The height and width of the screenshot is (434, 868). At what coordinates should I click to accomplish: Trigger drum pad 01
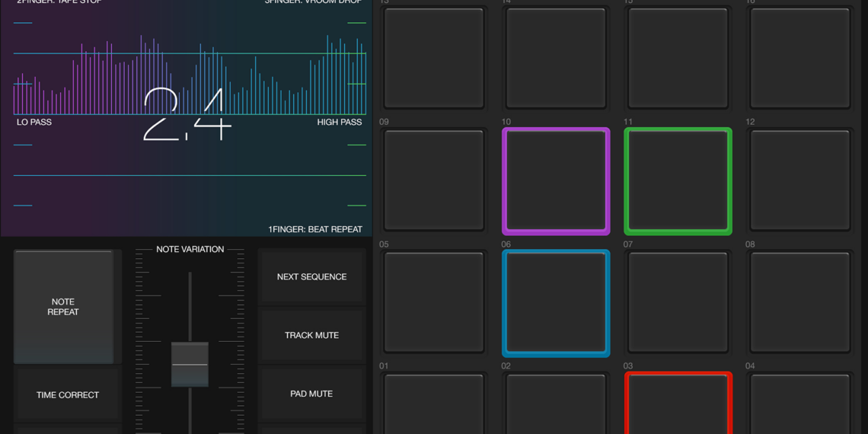click(434, 405)
